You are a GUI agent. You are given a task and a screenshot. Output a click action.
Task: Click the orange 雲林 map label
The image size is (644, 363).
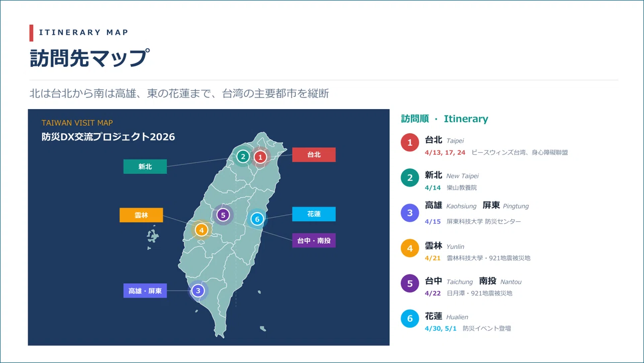click(141, 215)
